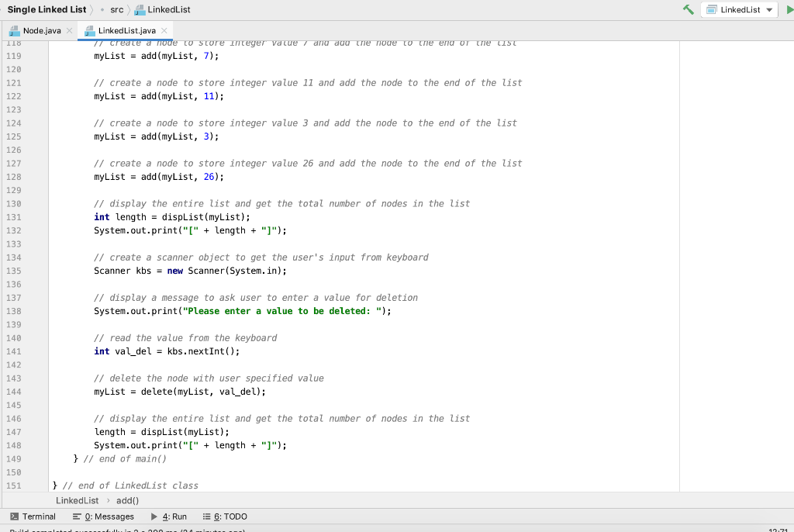Click the LinkedList element in bottom breadcrumb
This screenshot has width=794, height=532.
[77, 500]
